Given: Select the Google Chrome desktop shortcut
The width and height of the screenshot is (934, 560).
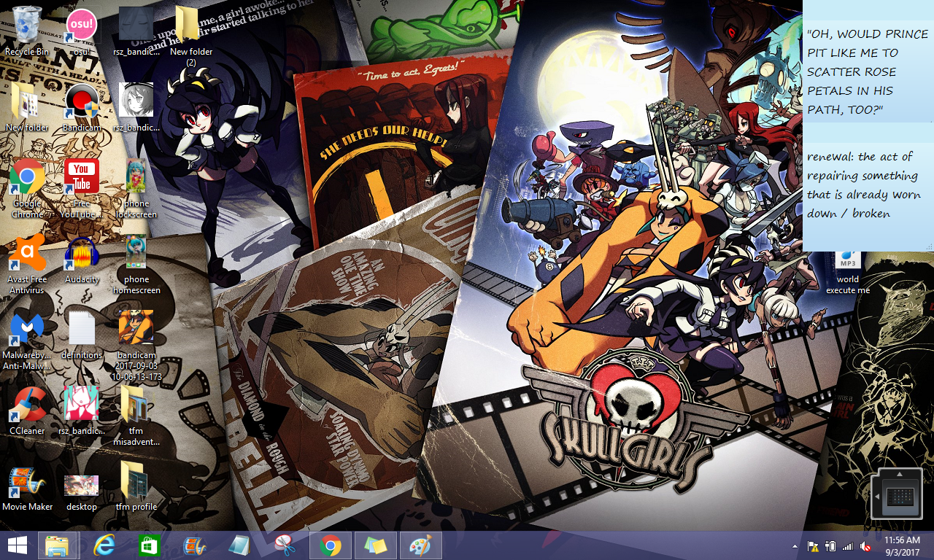Looking at the screenshot, I should tap(27, 187).
